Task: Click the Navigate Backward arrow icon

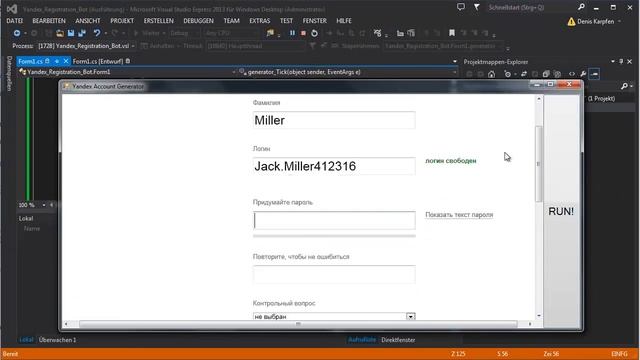Action: tap(17, 33)
